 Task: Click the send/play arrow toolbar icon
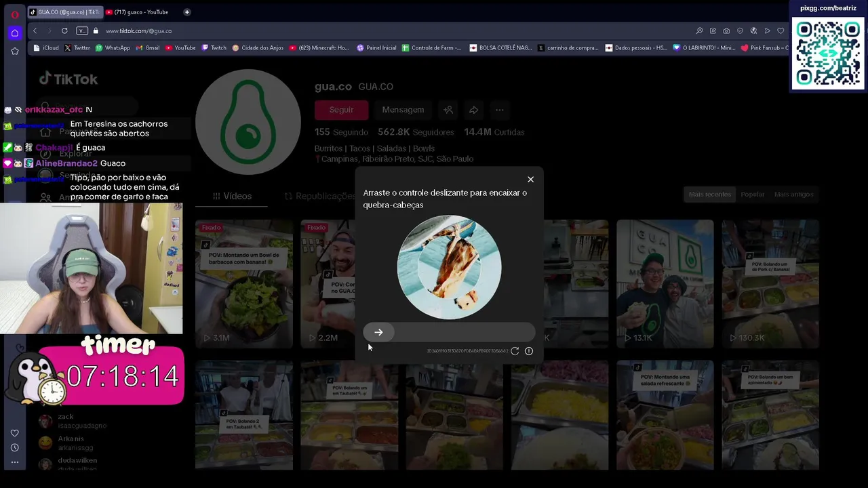[767, 30]
